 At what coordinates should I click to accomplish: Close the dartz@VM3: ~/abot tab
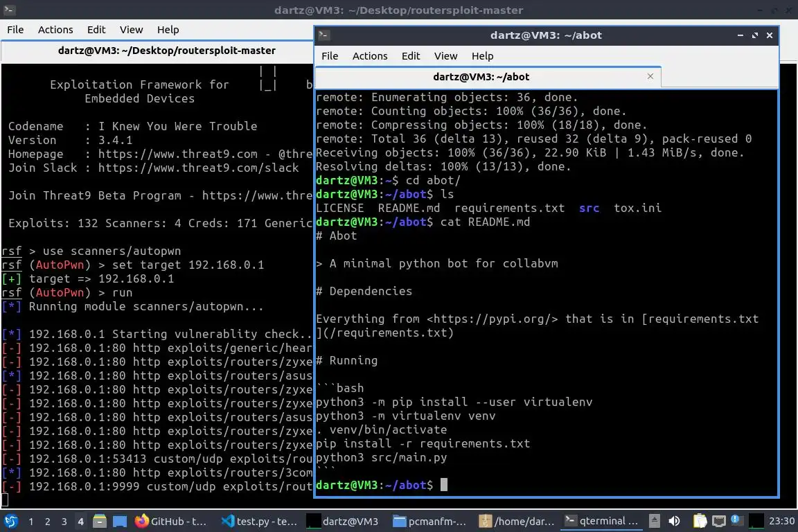650,76
